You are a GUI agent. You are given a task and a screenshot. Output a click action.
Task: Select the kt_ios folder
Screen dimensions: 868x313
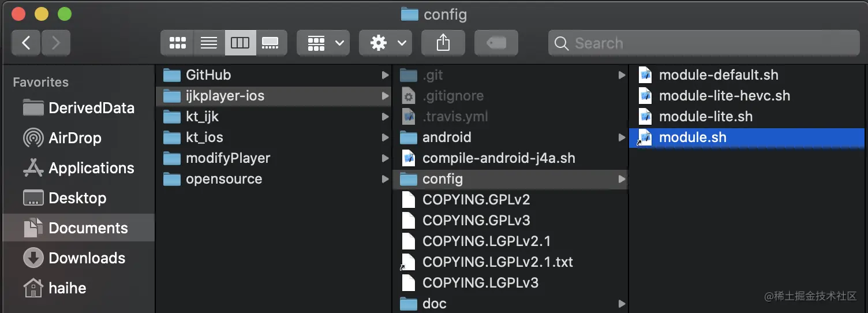tap(274, 137)
